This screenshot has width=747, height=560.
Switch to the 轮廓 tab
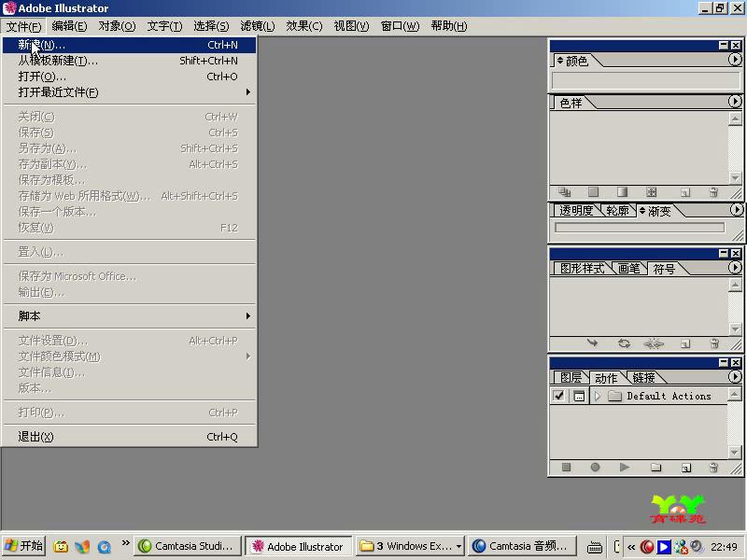617,211
